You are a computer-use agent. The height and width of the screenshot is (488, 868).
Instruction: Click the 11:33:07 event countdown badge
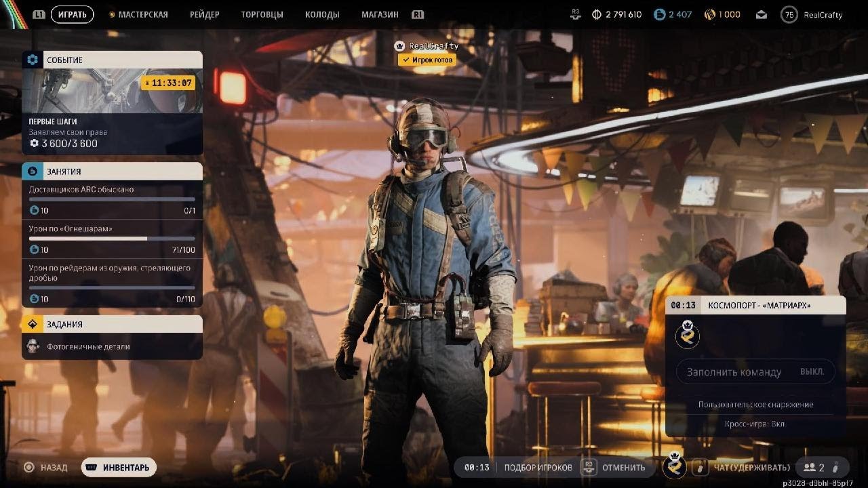pos(167,83)
